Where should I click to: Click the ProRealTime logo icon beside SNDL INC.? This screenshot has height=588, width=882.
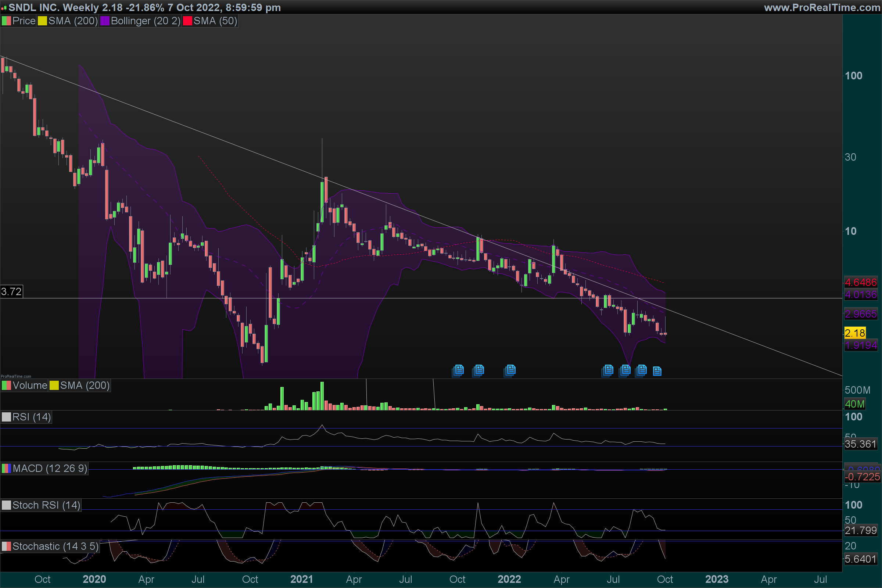click(x=4, y=8)
